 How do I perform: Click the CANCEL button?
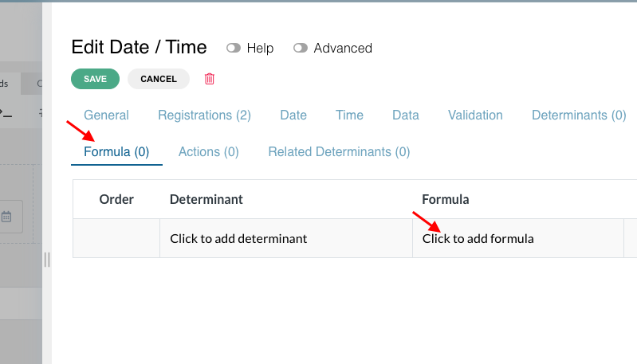159,79
